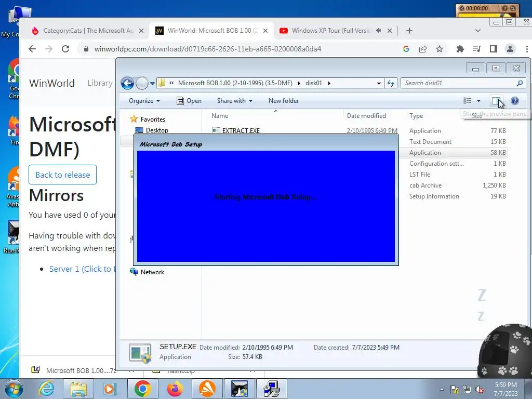Click the winworldpc.com address bar

click(x=208, y=49)
